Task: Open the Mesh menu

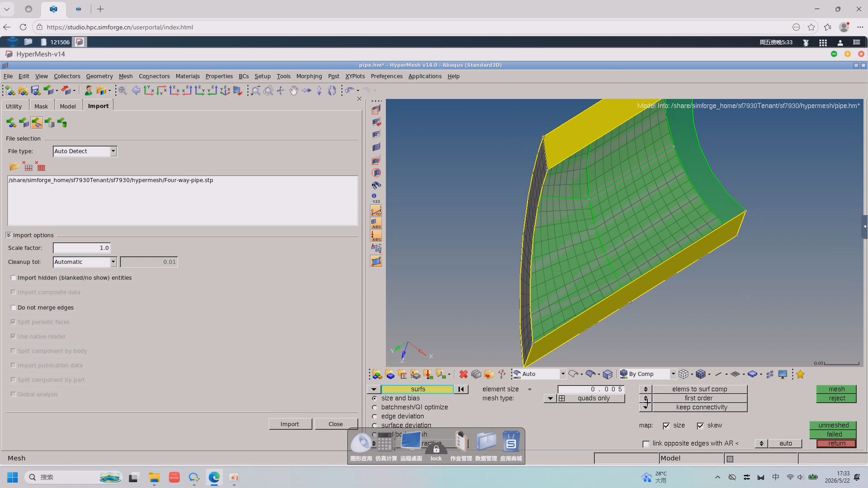Action: pos(126,76)
